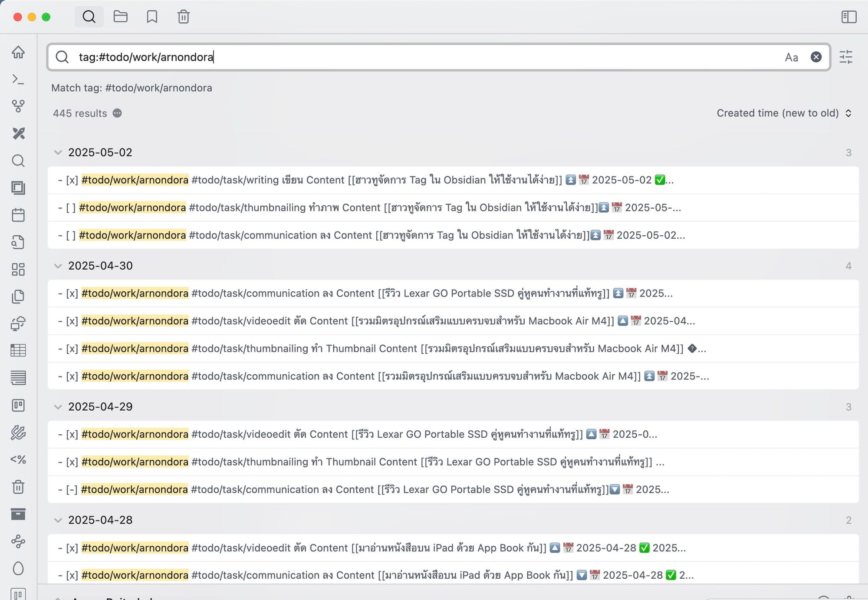Click the devices sync icon in ribbon
This screenshot has height=600, width=868.
pyautogui.click(x=18, y=323)
